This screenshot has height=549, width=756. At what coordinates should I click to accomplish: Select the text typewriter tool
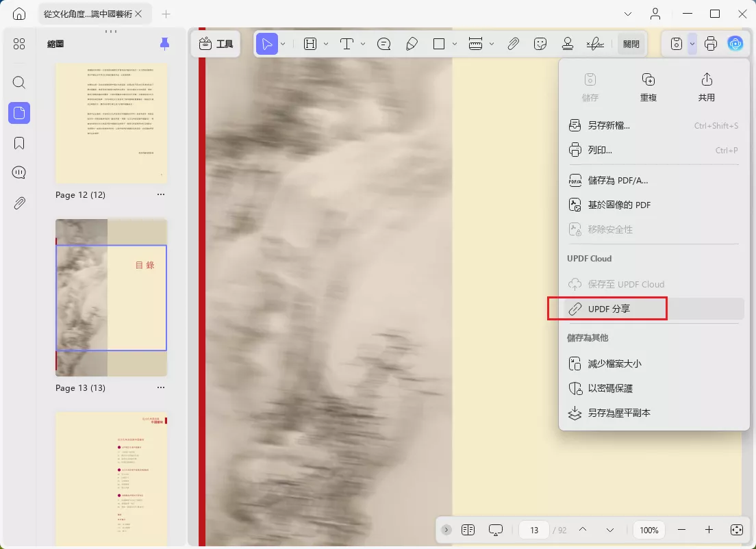(346, 44)
